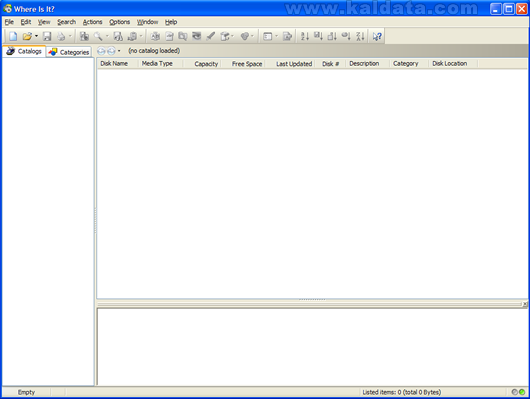
Task: Sort by the Last Updated column header
Action: 289,64
